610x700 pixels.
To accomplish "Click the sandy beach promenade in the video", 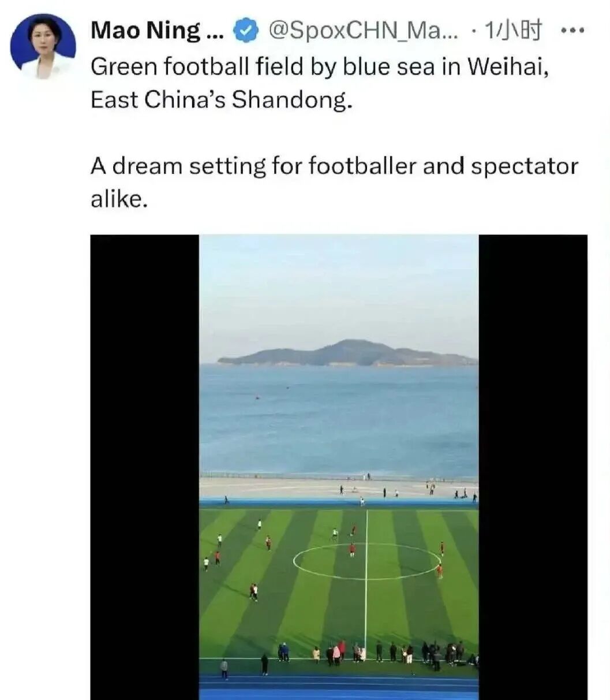I will point(339,489).
